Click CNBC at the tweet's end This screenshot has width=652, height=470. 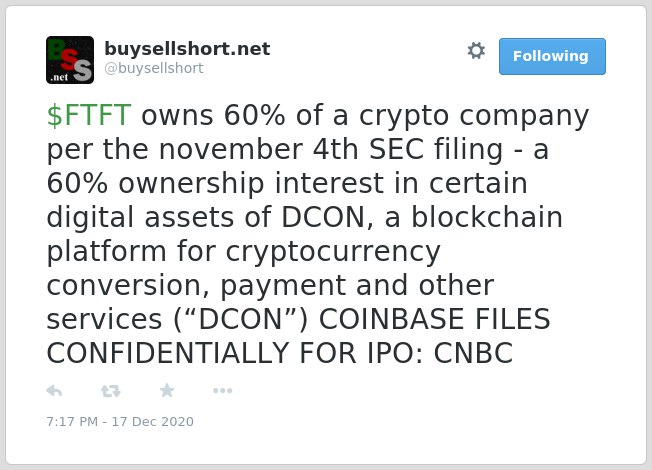[473, 353]
